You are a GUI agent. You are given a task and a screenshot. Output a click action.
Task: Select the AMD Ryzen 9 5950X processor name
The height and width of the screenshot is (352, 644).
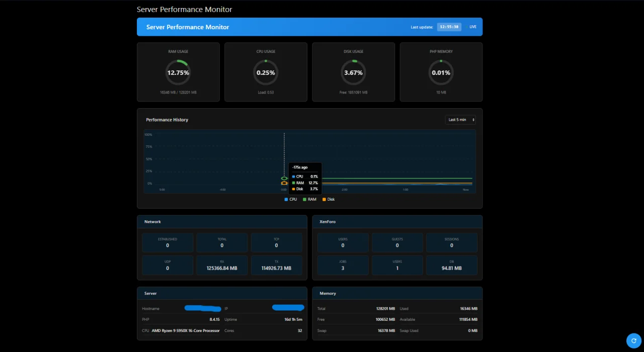click(x=186, y=331)
